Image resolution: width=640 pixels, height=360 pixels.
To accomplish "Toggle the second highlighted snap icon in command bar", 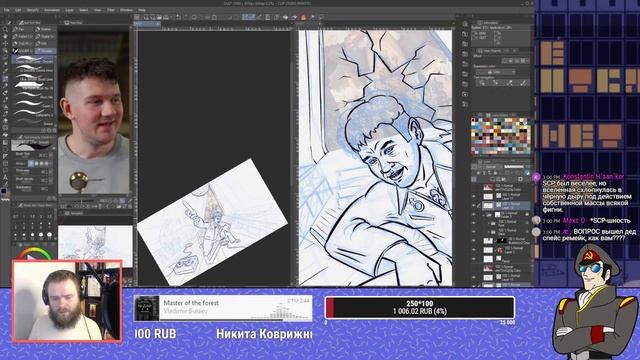I will pos(252,17).
